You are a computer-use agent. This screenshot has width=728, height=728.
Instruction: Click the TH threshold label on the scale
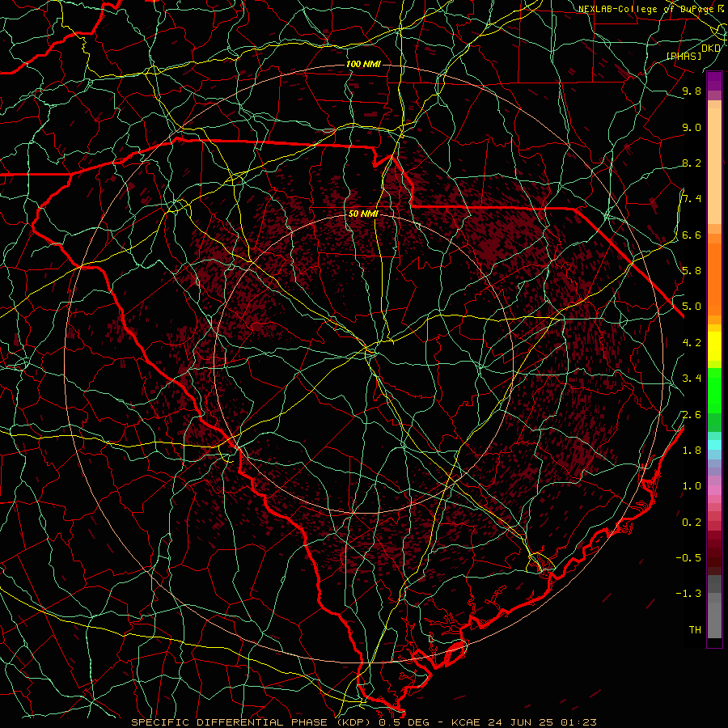tap(695, 629)
